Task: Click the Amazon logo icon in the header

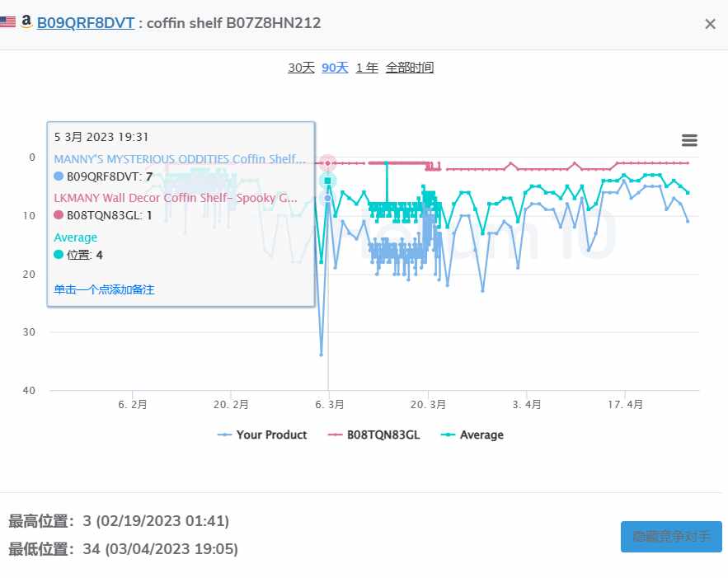Action: click(x=26, y=21)
